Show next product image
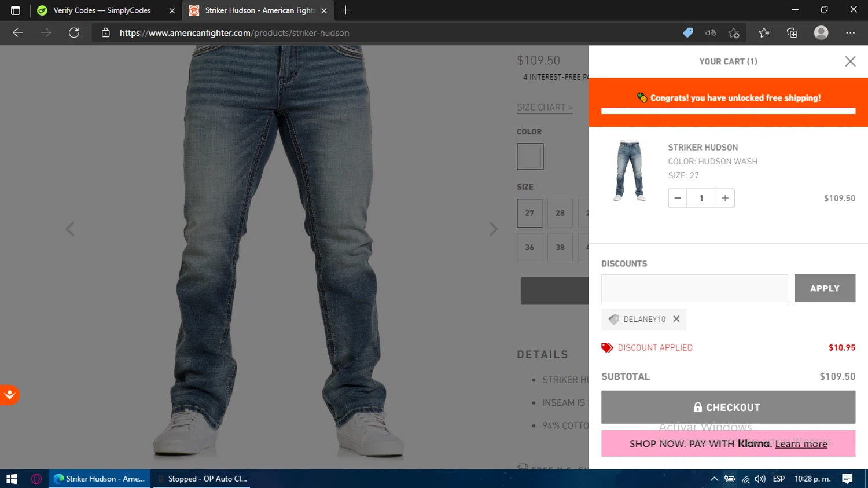 pyautogui.click(x=493, y=229)
